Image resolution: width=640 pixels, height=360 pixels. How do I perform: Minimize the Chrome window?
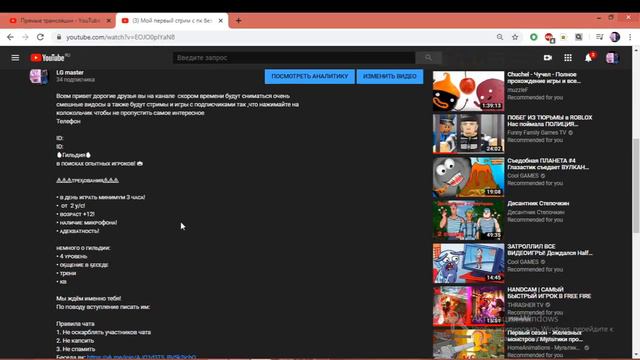point(598,18)
